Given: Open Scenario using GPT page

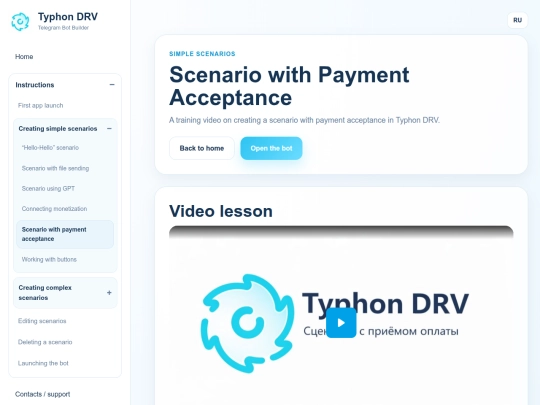Looking at the screenshot, I should pyautogui.click(x=48, y=188).
